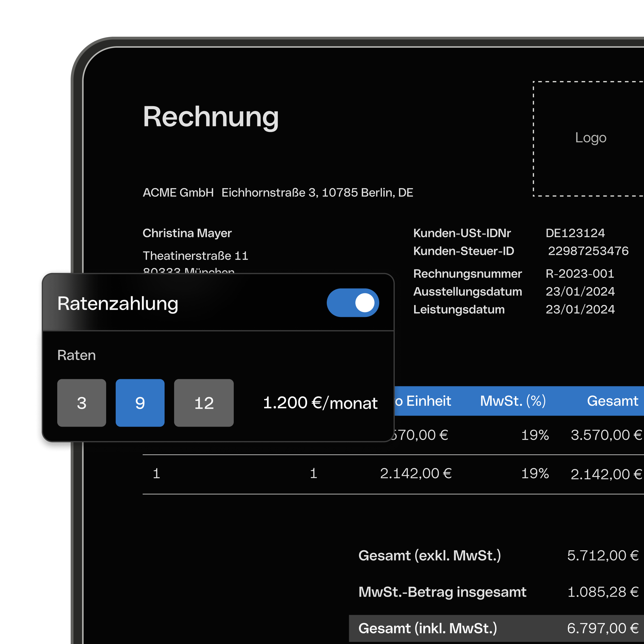The width and height of the screenshot is (644, 644).
Task: Click the Leistungsdatum date value
Action: pyautogui.click(x=580, y=309)
